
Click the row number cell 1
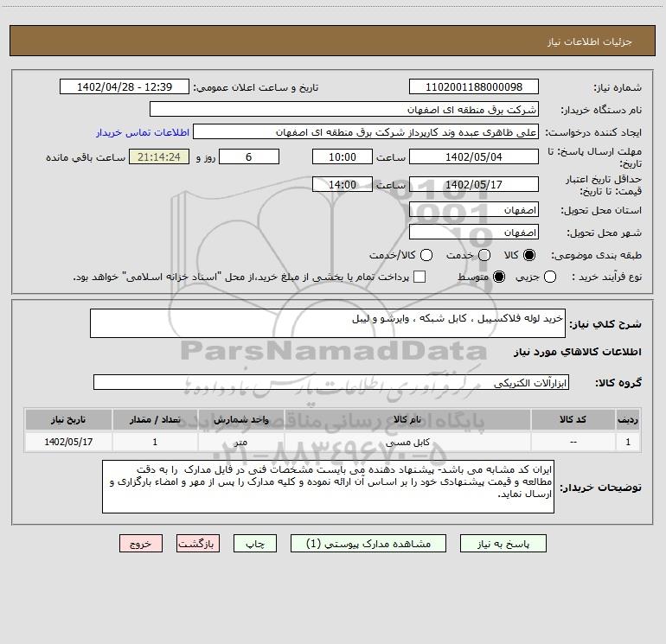pyautogui.click(x=628, y=442)
